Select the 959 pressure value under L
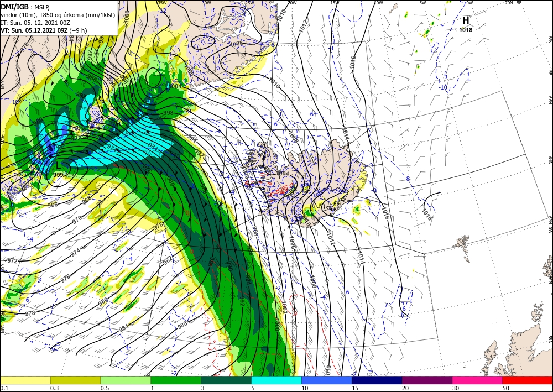Image resolution: width=553 pixels, height=392 pixels. (58, 175)
